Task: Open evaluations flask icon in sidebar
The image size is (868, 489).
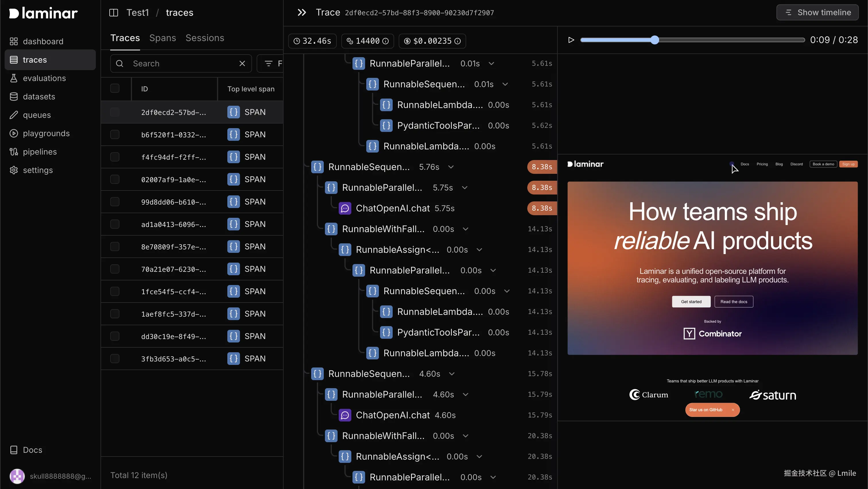Action: [x=14, y=78]
